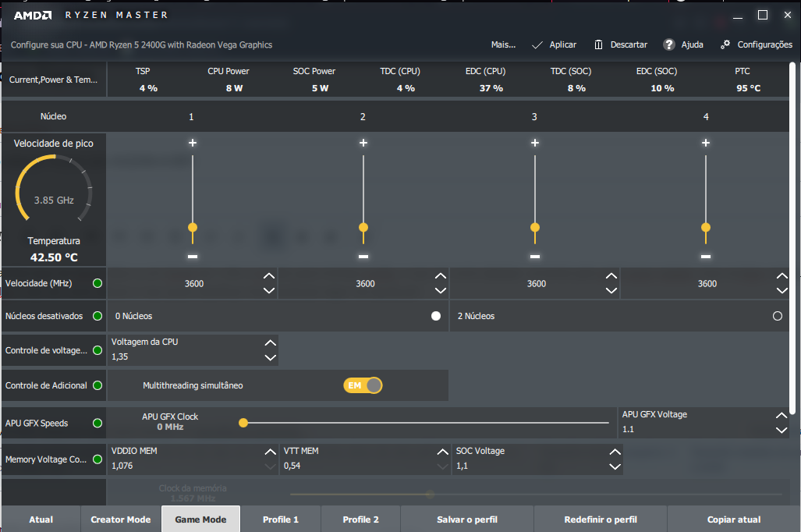Click core 1 speed slider handle
Image resolution: width=801 pixels, height=532 pixels.
[193, 228]
